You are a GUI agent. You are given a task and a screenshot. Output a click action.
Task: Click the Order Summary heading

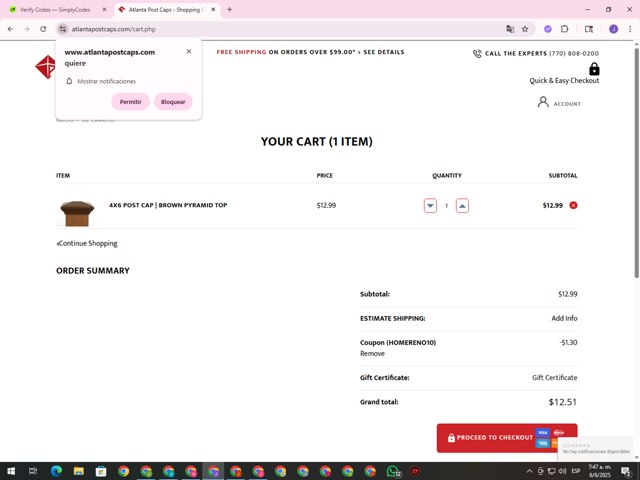(x=93, y=271)
